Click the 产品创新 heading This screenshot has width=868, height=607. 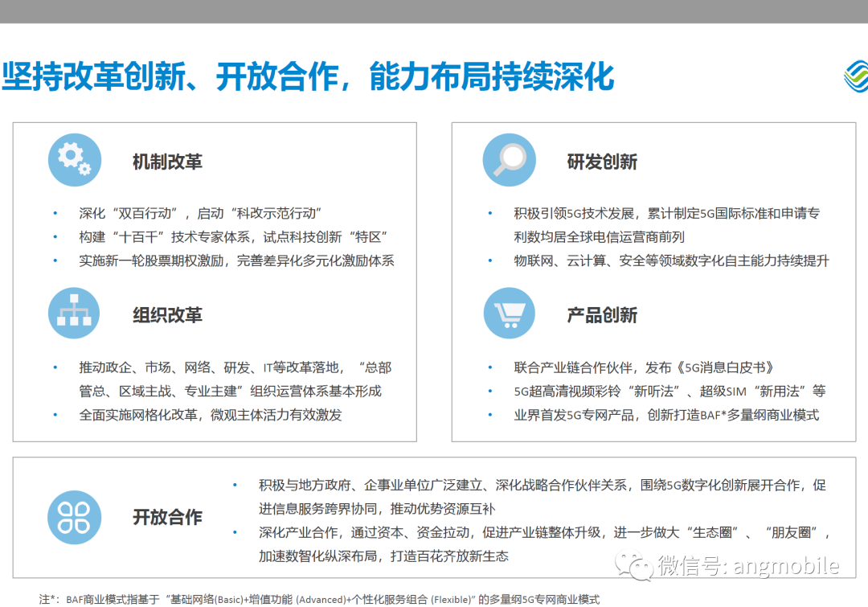pyautogui.click(x=602, y=315)
